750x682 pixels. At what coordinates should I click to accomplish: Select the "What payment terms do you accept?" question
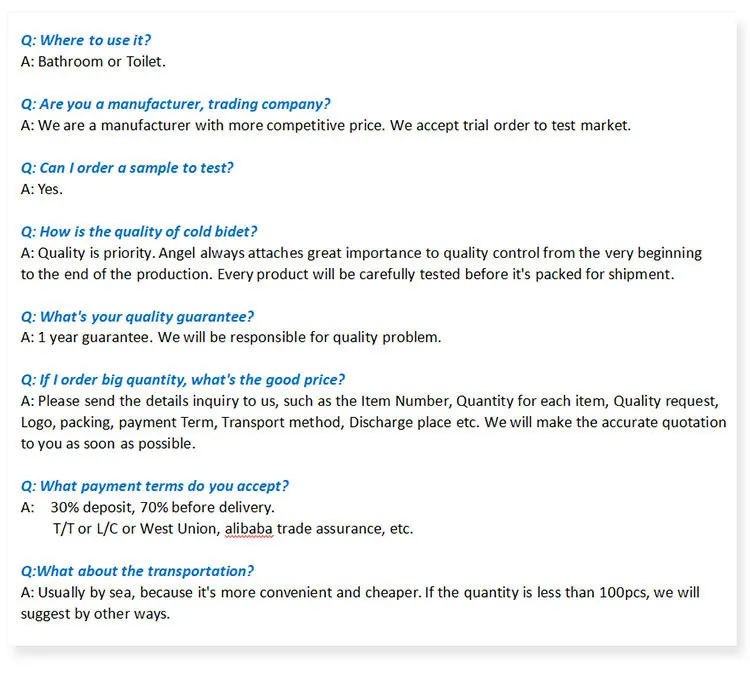155,486
